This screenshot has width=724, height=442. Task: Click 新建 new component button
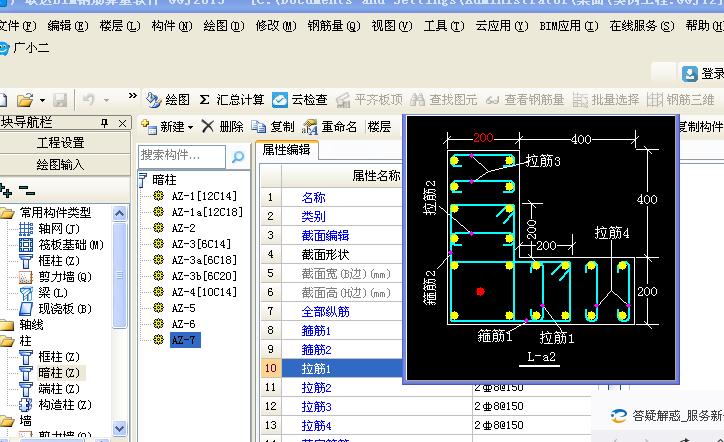tap(167, 127)
